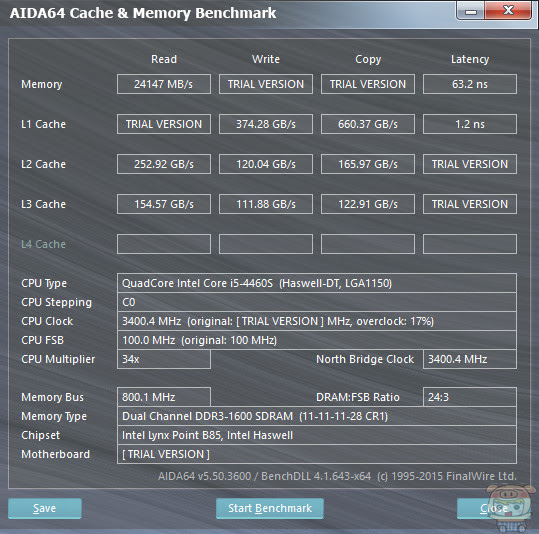Select L2 Cache Read 252.92 GB/s
Viewport: 539px width, 534px height.
click(164, 164)
